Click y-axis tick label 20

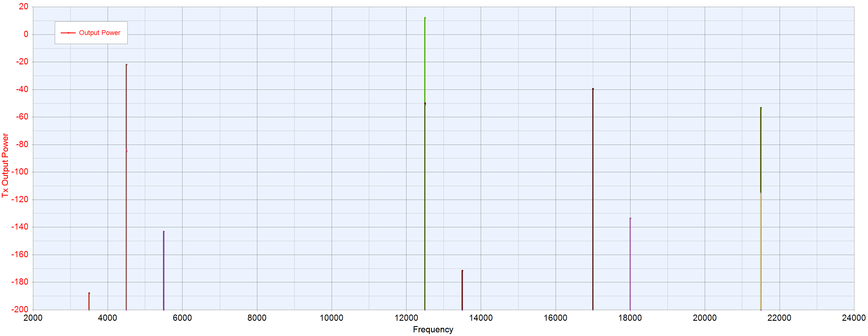24,6
